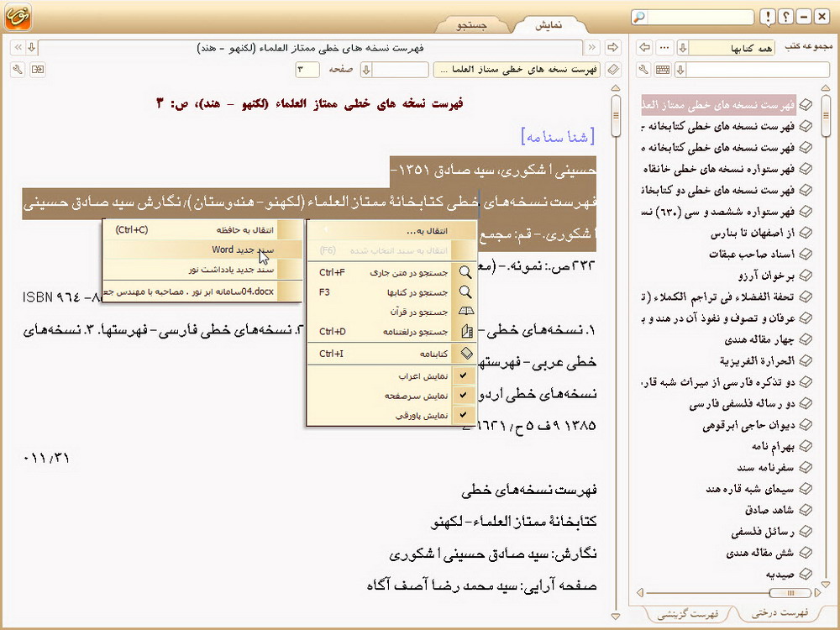
Task: Click the magnifier icon in the top search box
Action: pyautogui.click(x=639, y=17)
